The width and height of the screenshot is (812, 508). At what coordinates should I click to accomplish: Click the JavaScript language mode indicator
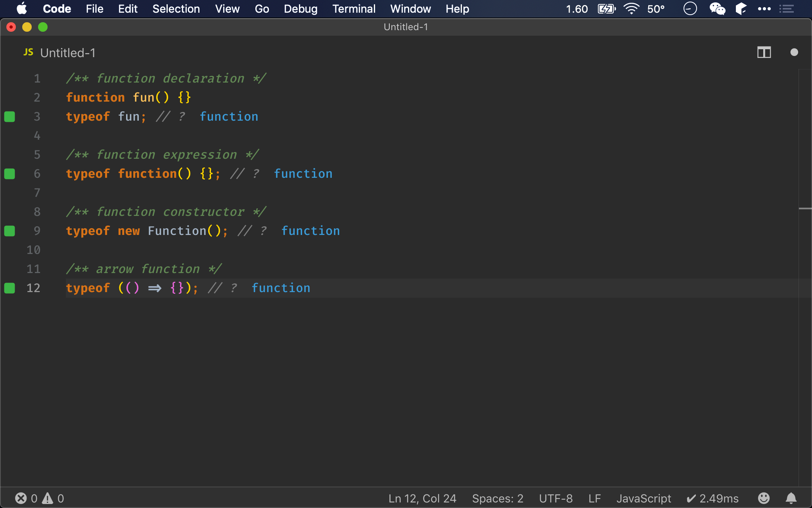(x=643, y=498)
